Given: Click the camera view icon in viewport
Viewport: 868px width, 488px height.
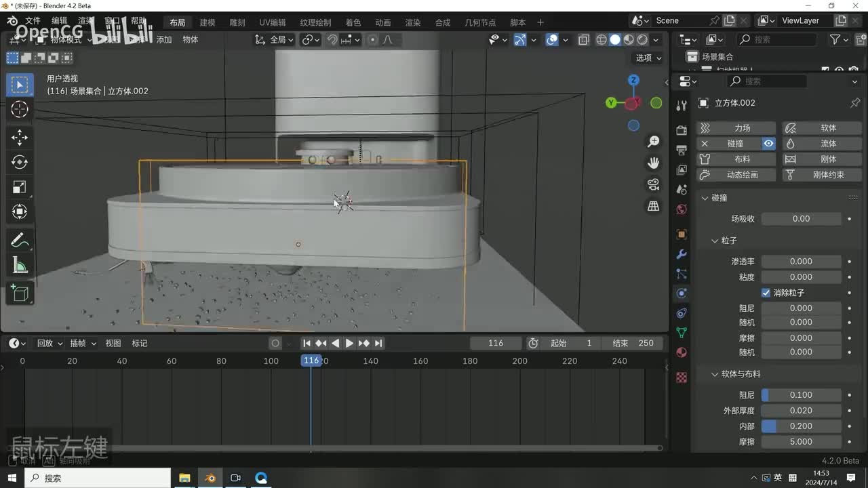Looking at the screenshot, I should pos(654,184).
